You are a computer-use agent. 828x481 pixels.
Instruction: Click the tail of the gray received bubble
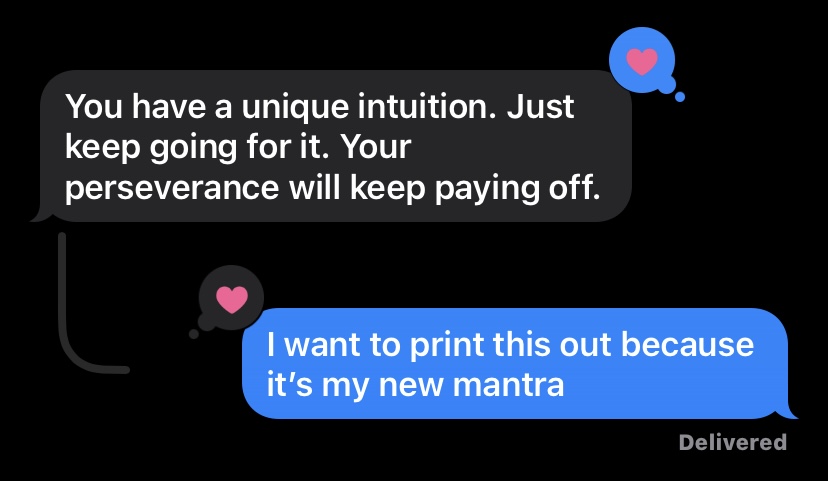(x=41, y=215)
